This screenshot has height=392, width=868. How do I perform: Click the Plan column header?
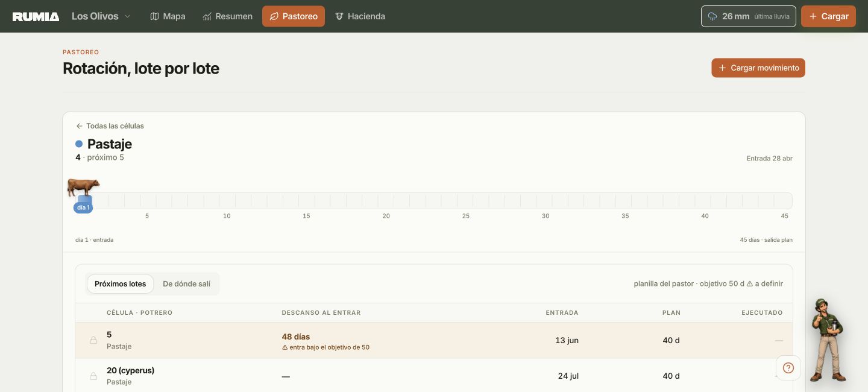(671, 313)
